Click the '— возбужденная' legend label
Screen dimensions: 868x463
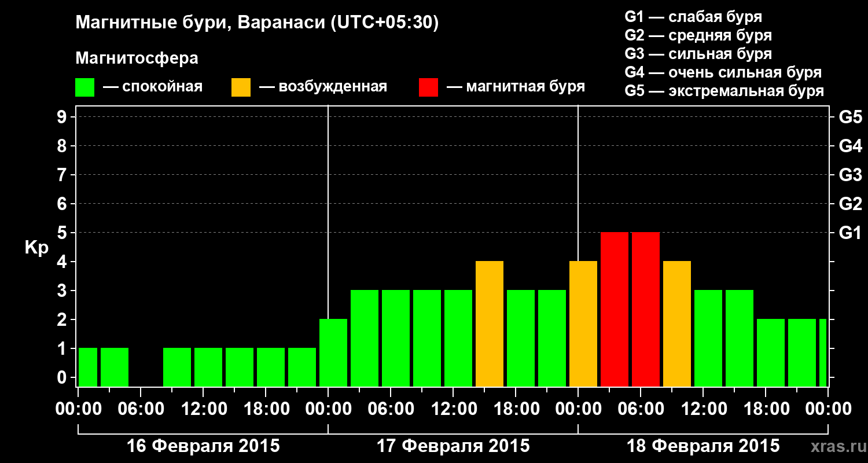323,87
